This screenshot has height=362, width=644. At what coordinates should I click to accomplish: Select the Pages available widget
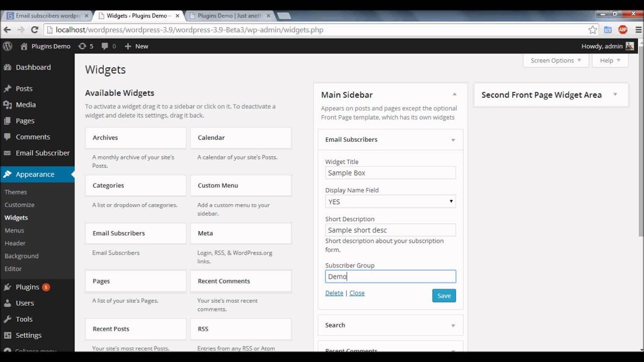click(136, 281)
